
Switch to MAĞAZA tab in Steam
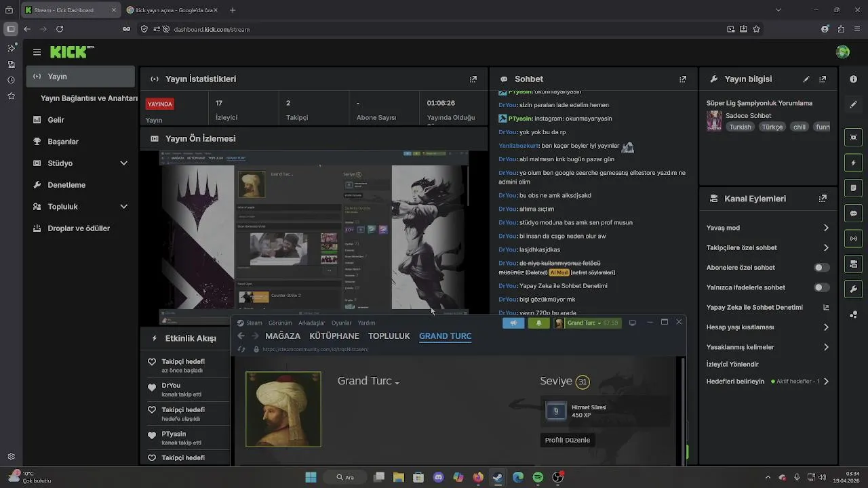pos(283,336)
